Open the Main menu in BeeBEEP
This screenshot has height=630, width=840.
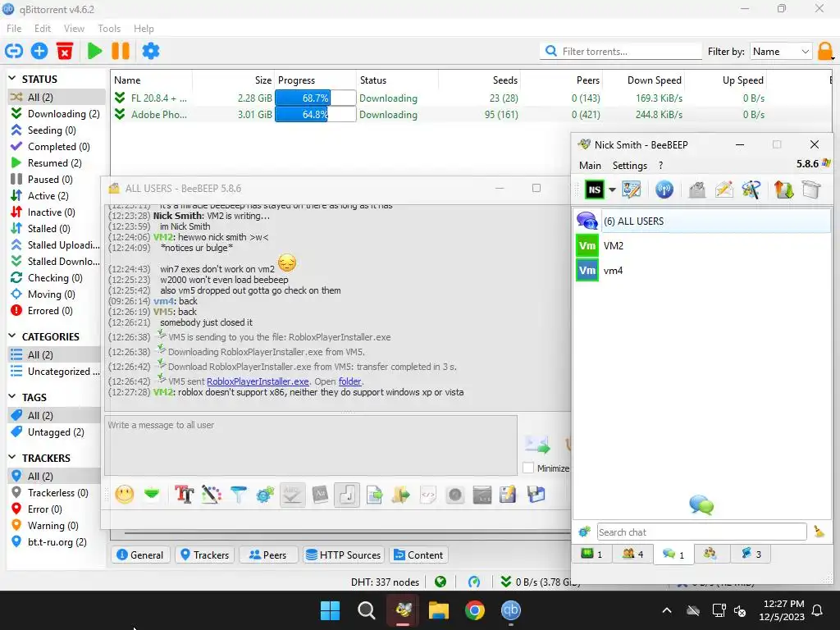590,166
